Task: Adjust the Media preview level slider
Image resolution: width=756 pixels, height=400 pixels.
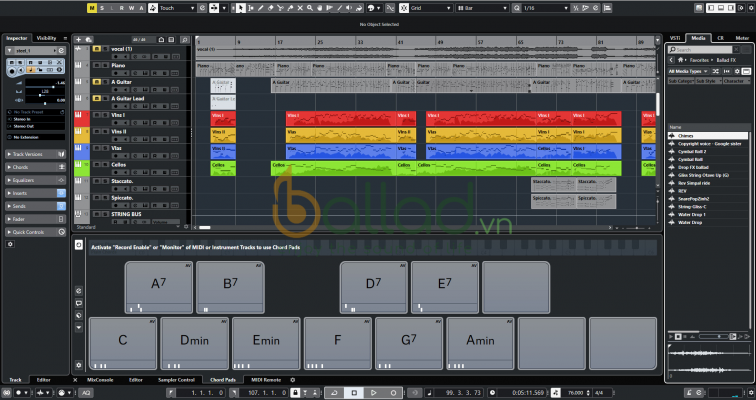Action: tap(713, 336)
